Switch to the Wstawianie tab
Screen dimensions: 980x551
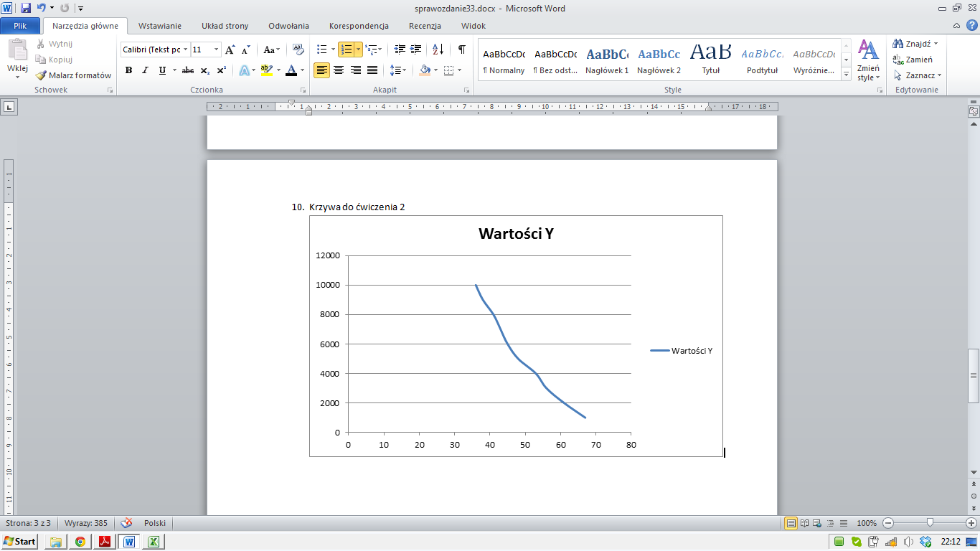coord(159,26)
